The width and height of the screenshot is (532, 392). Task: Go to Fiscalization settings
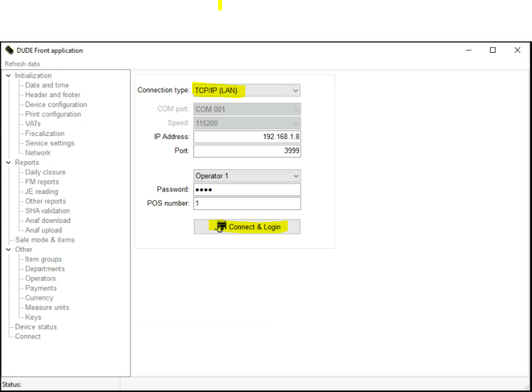pos(44,134)
